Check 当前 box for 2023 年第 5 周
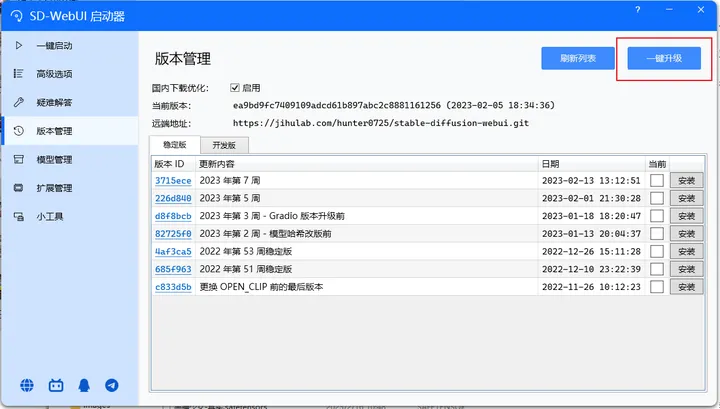Image resolution: width=720 pixels, height=409 pixels. point(657,198)
